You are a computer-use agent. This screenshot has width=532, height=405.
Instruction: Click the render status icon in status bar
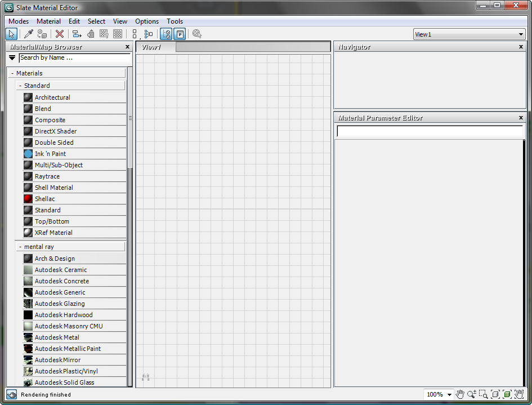click(11, 394)
